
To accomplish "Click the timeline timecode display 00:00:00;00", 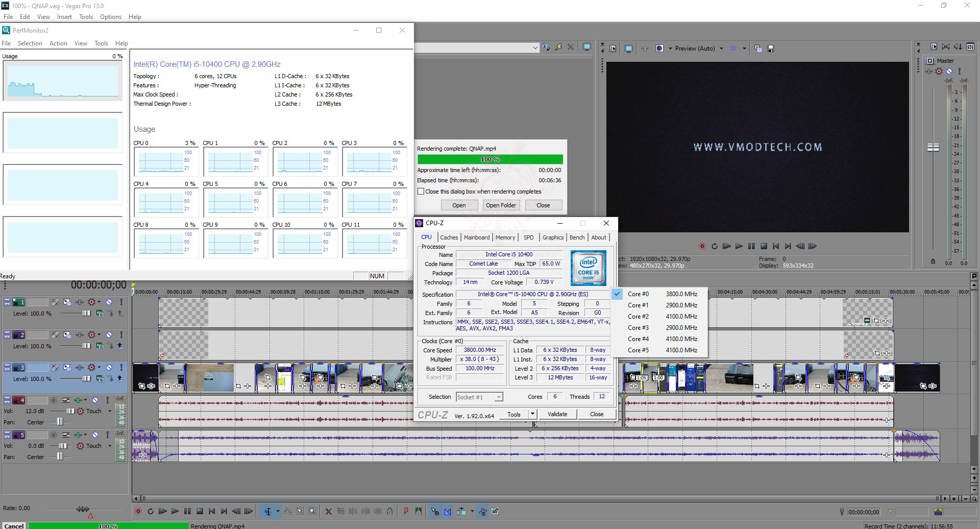I will coord(99,285).
